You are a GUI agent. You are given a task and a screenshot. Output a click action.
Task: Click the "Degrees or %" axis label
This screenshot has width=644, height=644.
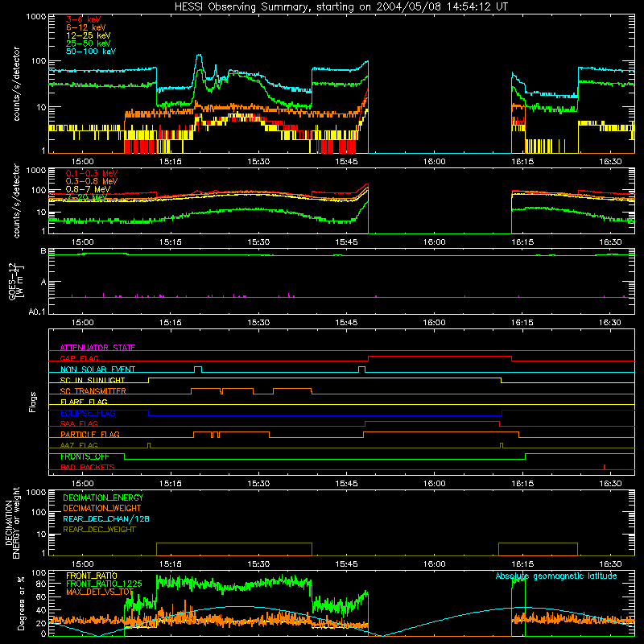click(x=21, y=603)
